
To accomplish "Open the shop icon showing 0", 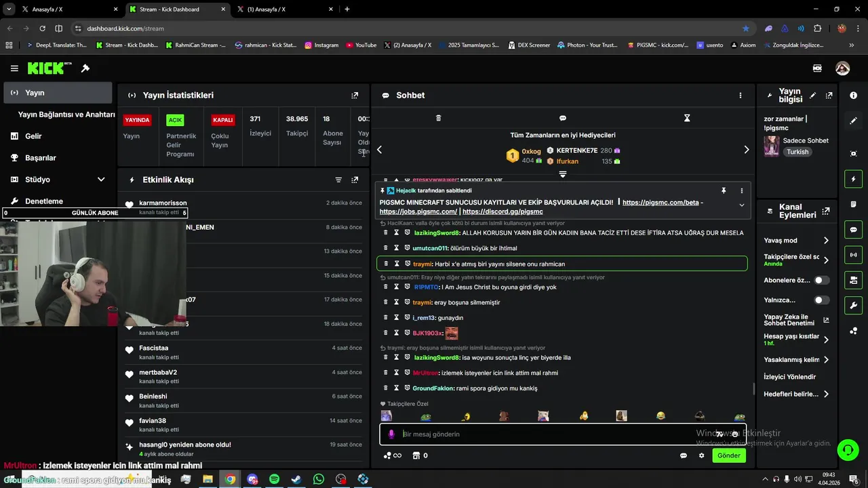I will coord(420,455).
